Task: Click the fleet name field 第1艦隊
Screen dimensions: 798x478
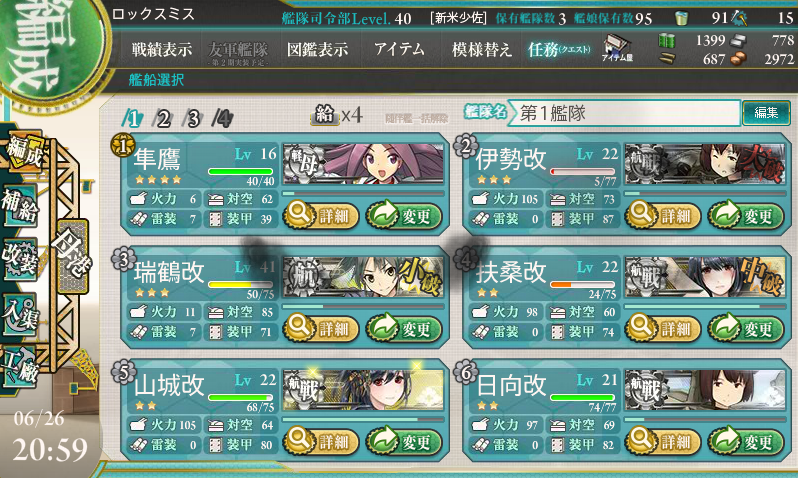Action: pos(627,113)
